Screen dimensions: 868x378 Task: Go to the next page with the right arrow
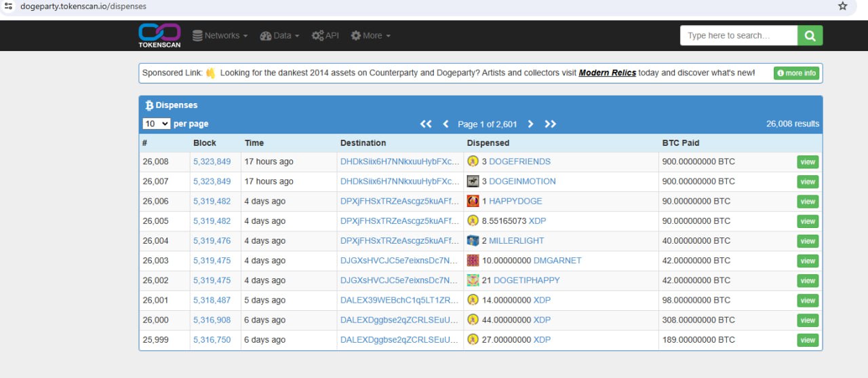tap(530, 124)
